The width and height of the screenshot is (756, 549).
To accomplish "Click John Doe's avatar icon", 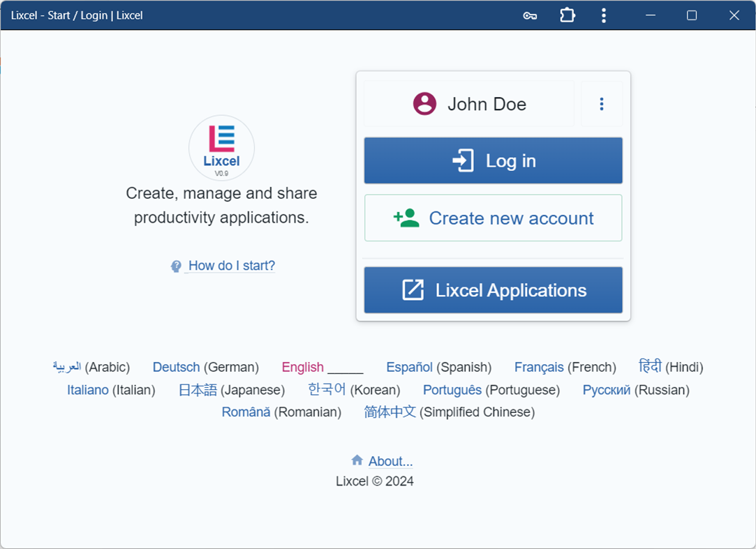I will (424, 103).
